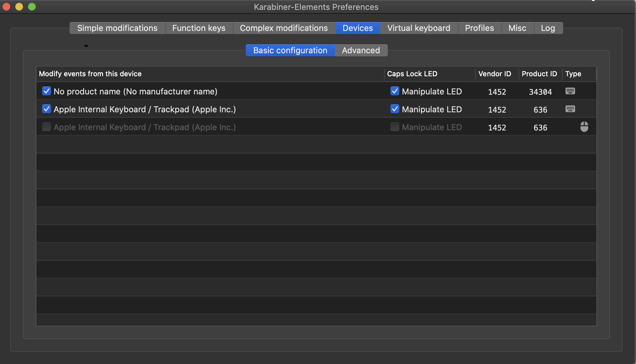Click the keyboard icon for No product name device
The image size is (636, 364).
[570, 91]
